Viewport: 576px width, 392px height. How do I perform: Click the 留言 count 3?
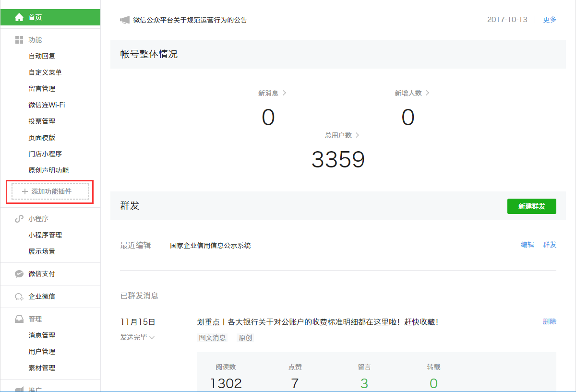point(364,383)
